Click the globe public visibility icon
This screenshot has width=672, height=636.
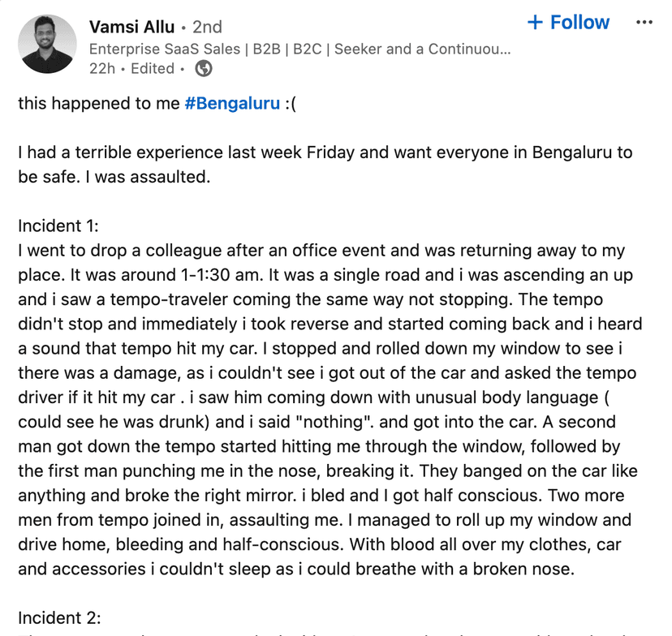click(205, 69)
